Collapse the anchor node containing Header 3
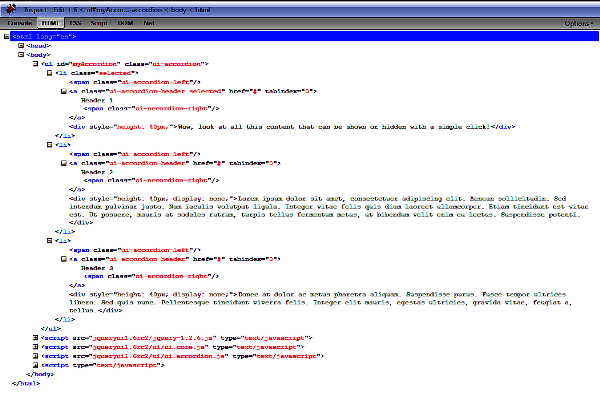 (64, 259)
